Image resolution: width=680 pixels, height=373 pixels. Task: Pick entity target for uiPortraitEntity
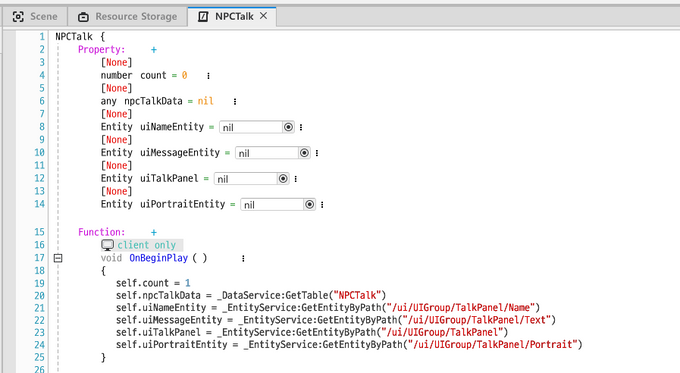pos(310,204)
